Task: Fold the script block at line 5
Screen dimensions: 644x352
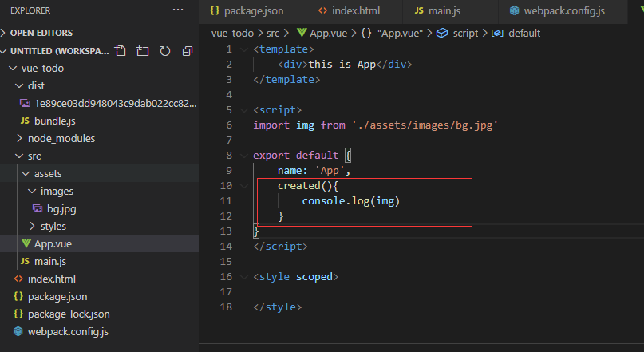Action: (244, 110)
